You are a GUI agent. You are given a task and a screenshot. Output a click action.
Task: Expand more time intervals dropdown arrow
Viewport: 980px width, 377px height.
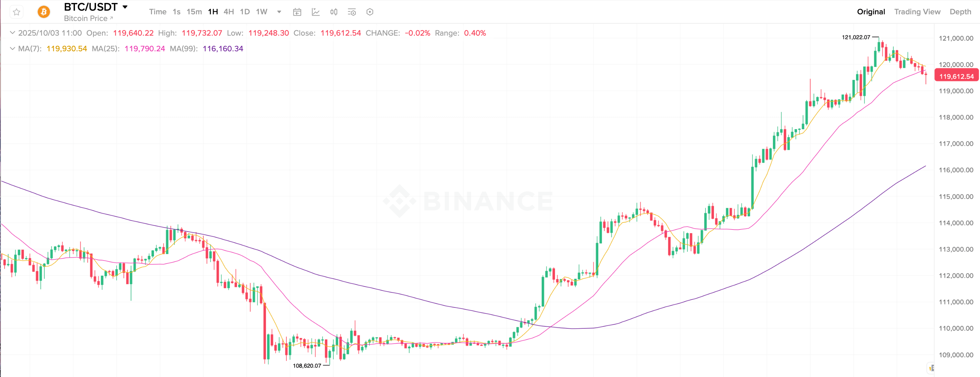(x=279, y=12)
